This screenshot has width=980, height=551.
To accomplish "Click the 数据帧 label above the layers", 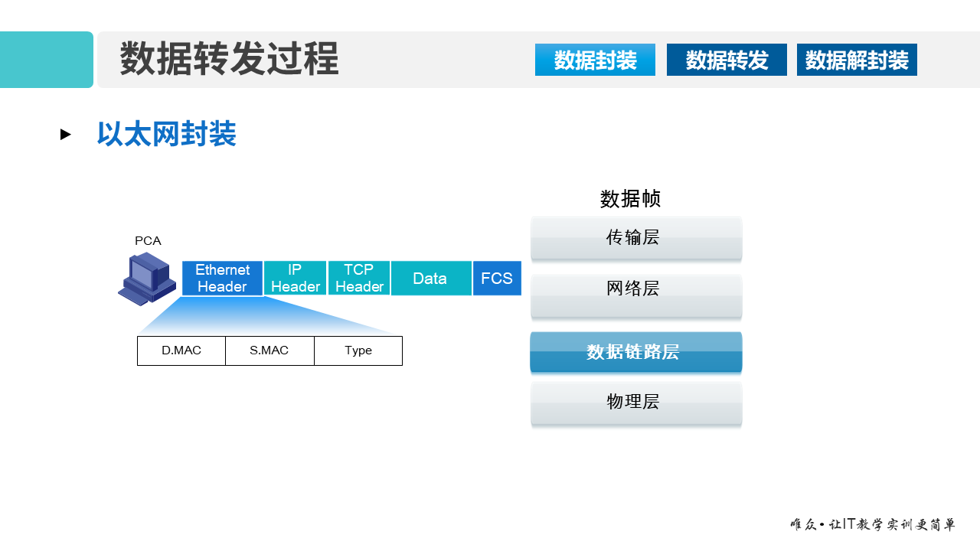I will click(x=632, y=200).
